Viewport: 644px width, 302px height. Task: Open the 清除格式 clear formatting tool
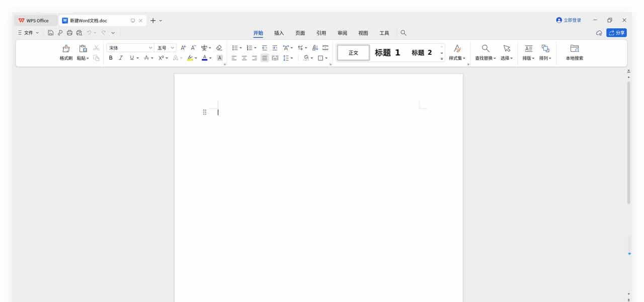[219, 47]
